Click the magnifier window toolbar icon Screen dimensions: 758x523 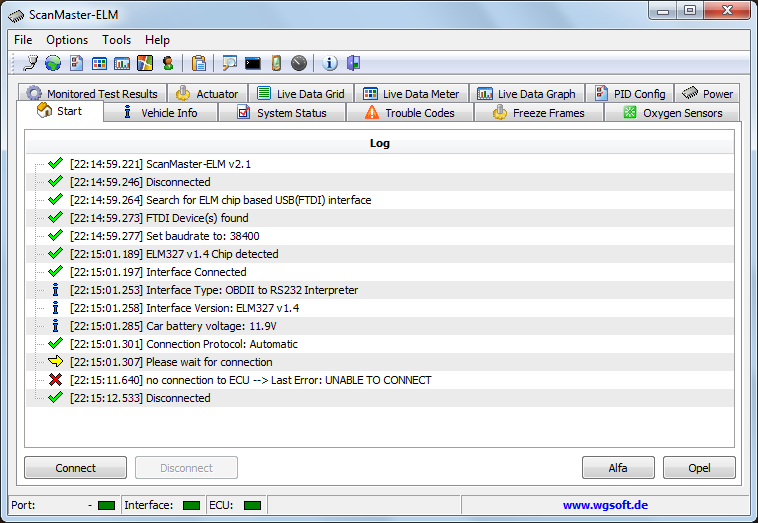(229, 63)
